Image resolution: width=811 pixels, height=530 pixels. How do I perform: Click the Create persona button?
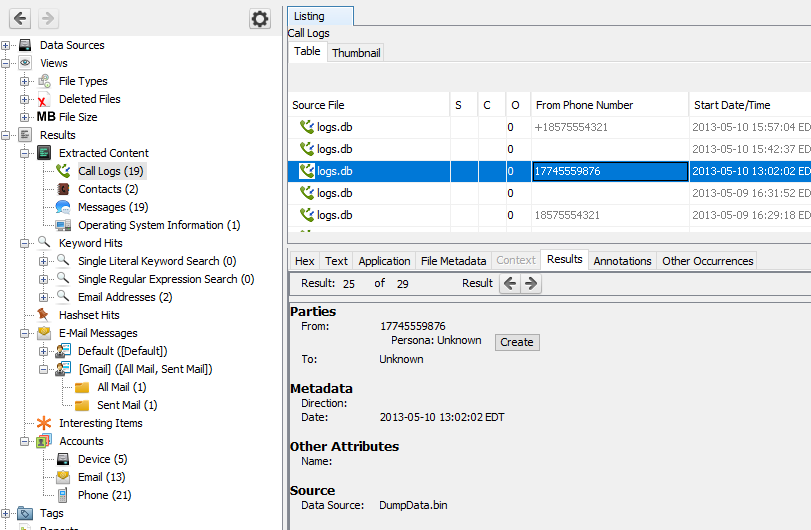coord(516,342)
